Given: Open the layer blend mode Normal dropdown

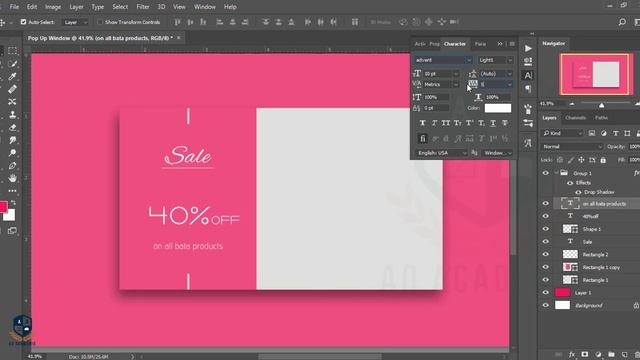Looking at the screenshot, I should (572, 147).
